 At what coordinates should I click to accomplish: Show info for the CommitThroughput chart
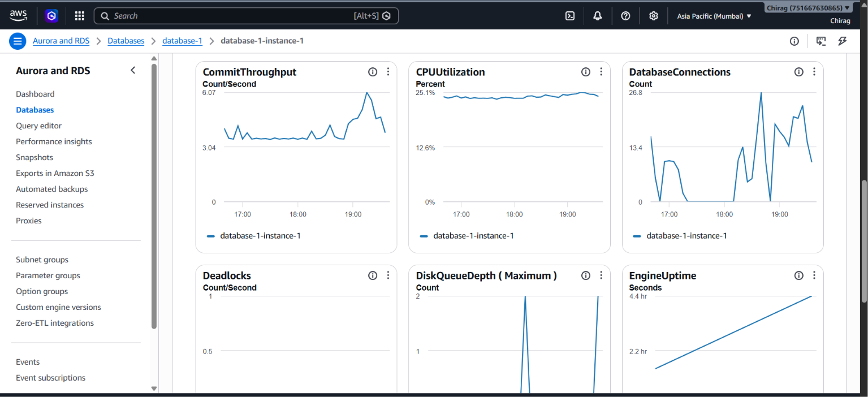tap(373, 72)
